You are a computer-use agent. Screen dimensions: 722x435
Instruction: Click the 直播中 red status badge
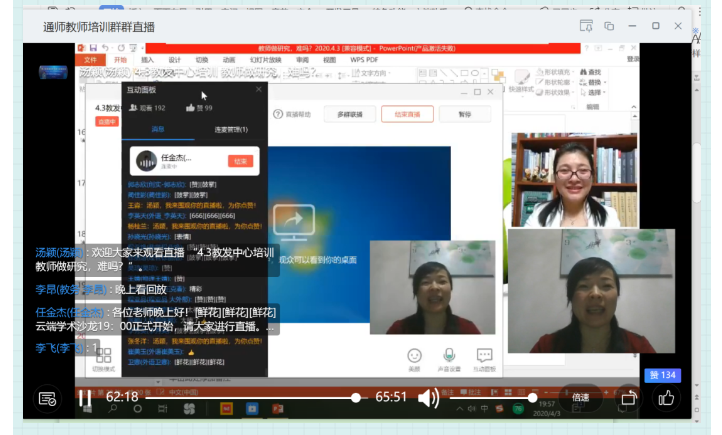pyautogui.click(x=107, y=122)
